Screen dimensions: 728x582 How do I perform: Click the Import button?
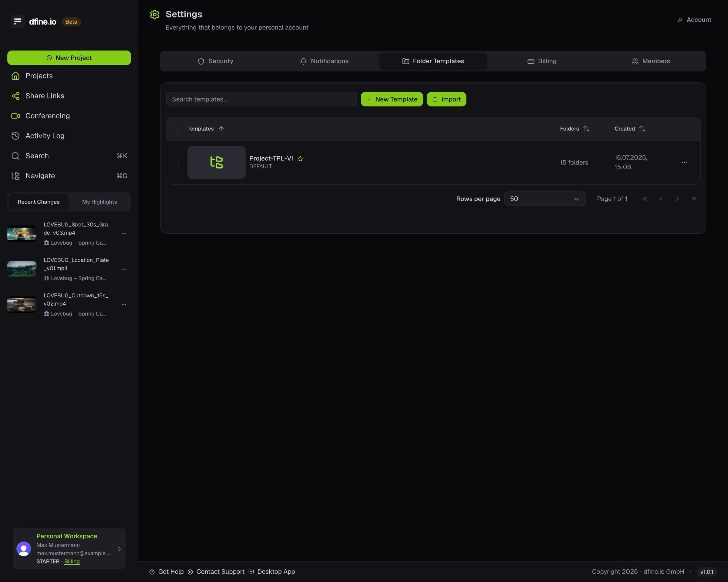click(x=447, y=99)
